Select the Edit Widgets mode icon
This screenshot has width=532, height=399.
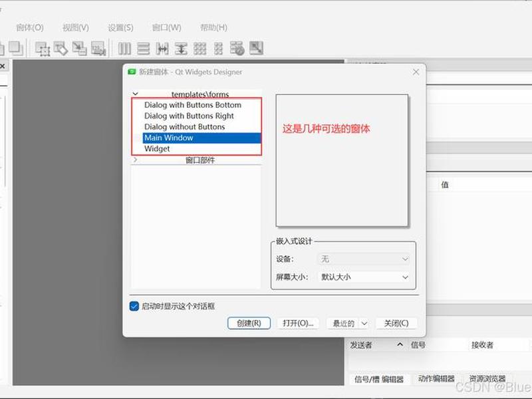tap(43, 49)
